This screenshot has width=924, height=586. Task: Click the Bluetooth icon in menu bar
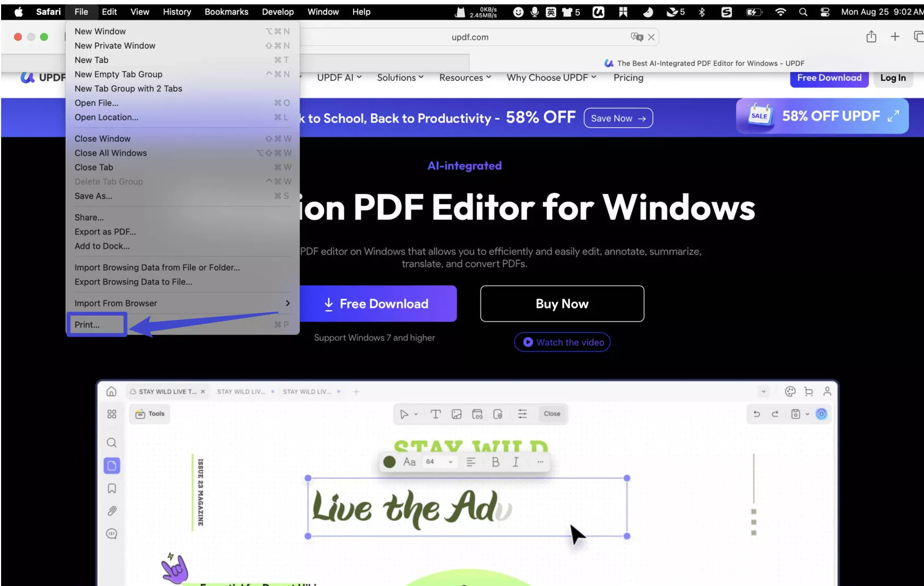click(x=702, y=11)
